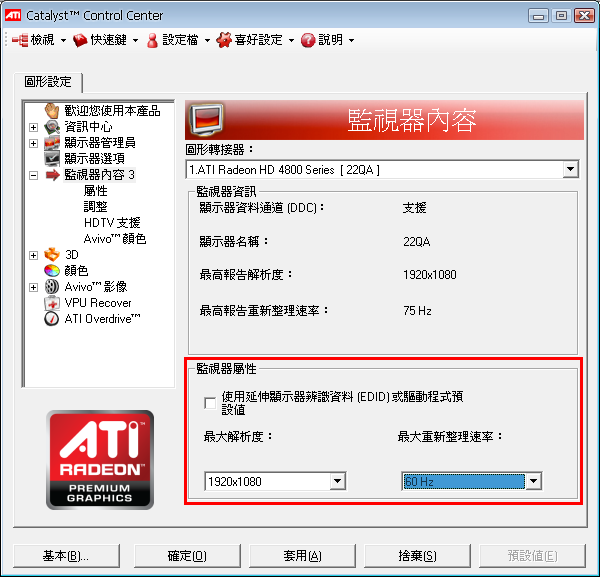
Task: Click the red 快速鍵 hotkey icon
Action: (x=80, y=40)
